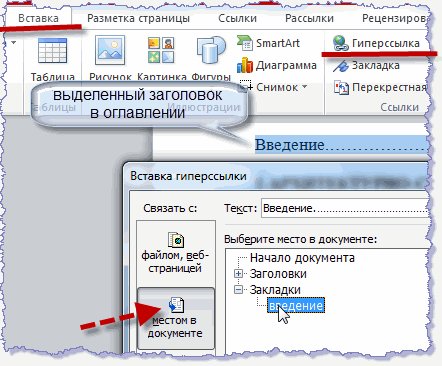Switch to Разметка страницы tab
The height and width of the screenshot is (366, 442).
[x=138, y=18]
